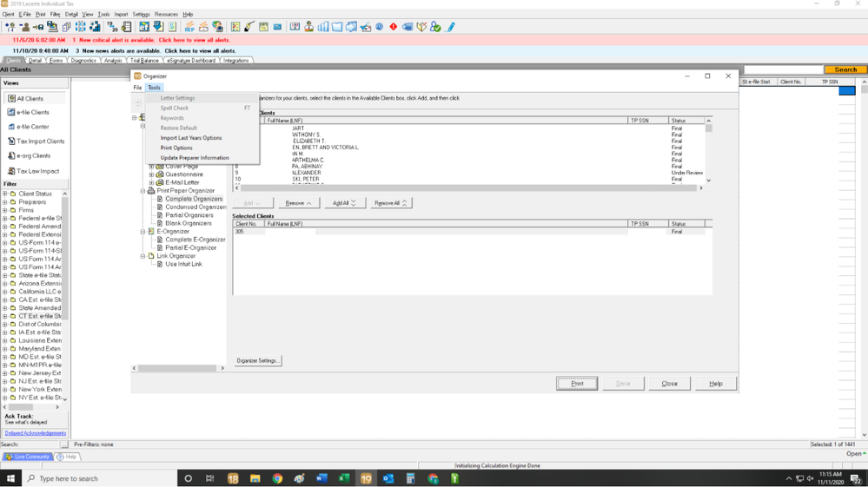Click the client search input field
Viewport: 868px width, 487px height.
tap(783, 69)
